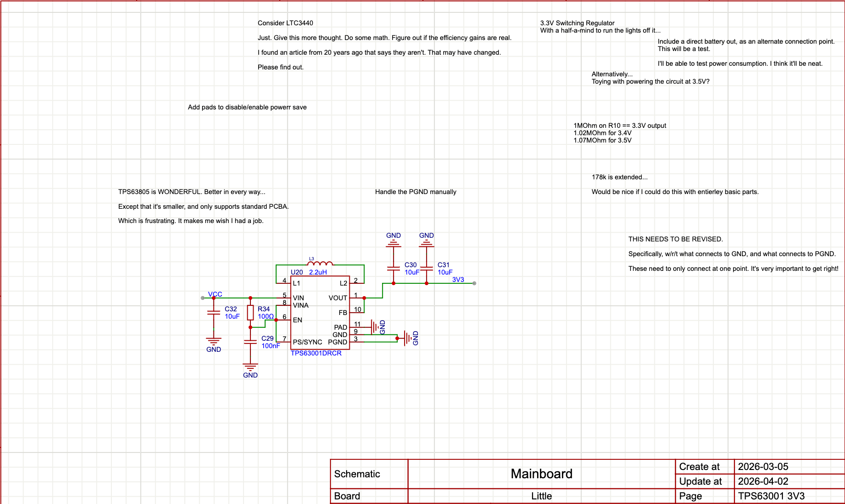Select the 'Consider LTC3440' note
Viewport: 845px width, 504px height.
(x=285, y=23)
